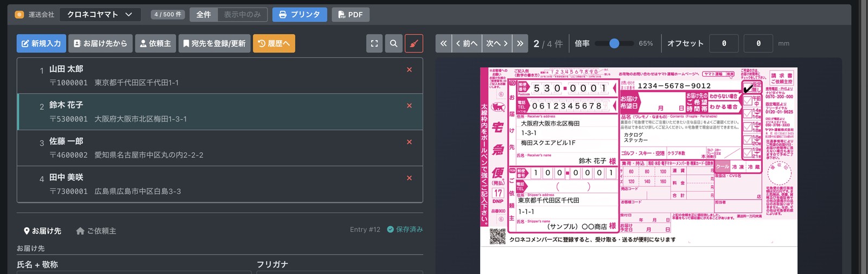Select list entry 佐藤 一郎
Image resolution: width=868 pixels, height=274 pixels.
pos(220,148)
